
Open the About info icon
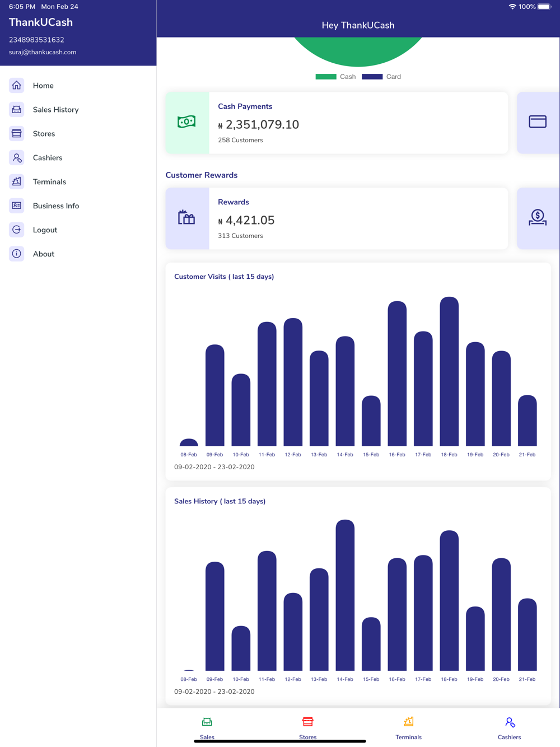17,254
